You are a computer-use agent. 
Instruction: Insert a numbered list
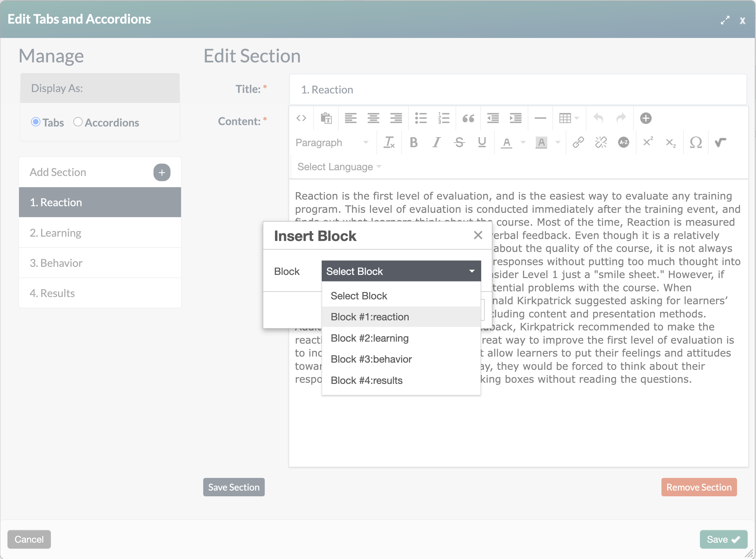(444, 118)
